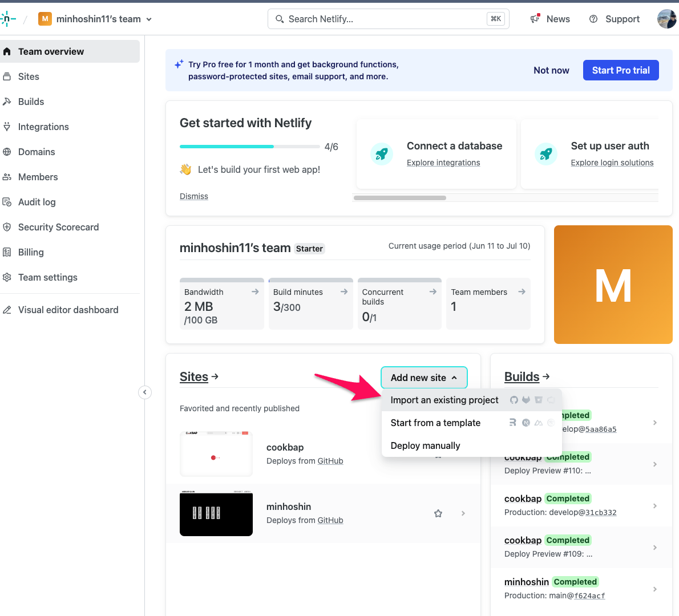Click the Explore login solutions link
Image resolution: width=679 pixels, height=616 pixels.
click(612, 163)
